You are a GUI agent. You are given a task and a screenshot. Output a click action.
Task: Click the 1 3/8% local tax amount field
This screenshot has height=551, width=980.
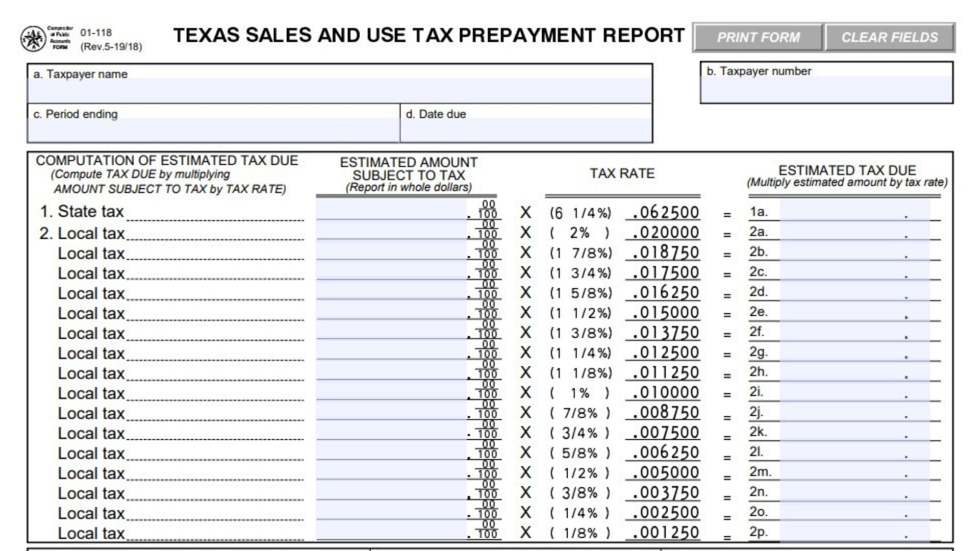click(x=391, y=330)
